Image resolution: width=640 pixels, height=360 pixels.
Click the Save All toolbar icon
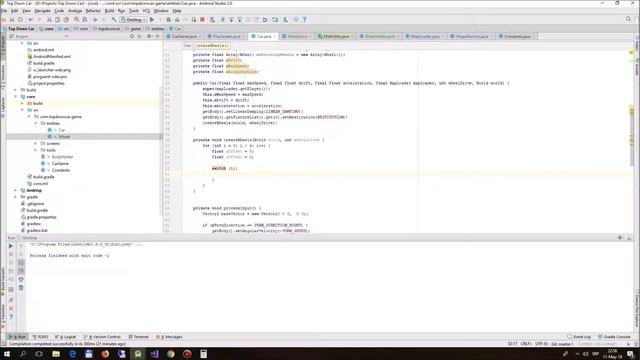12,20
